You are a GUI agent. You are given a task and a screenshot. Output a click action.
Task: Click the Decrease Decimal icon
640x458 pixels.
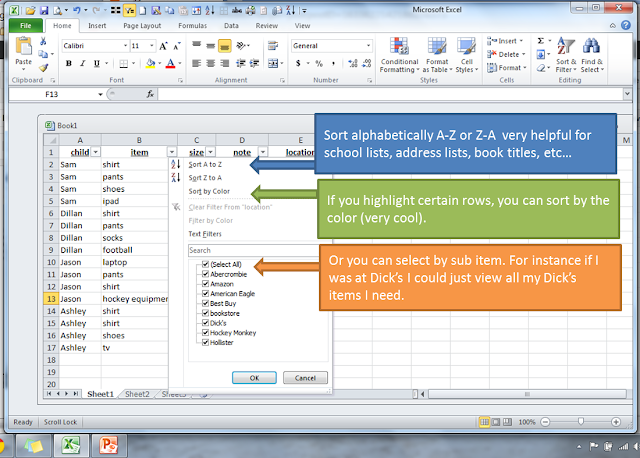click(367, 63)
